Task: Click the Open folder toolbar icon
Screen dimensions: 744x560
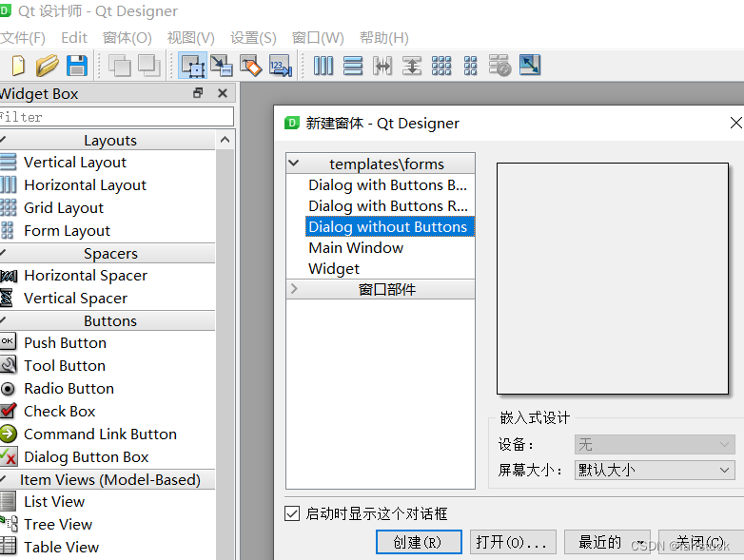Action: pos(47,66)
